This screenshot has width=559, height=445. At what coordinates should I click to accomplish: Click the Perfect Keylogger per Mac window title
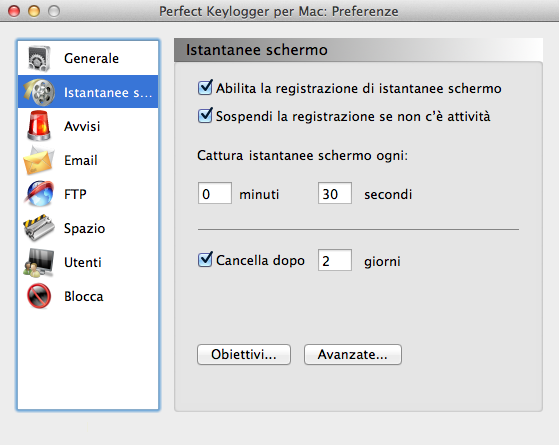(x=279, y=11)
